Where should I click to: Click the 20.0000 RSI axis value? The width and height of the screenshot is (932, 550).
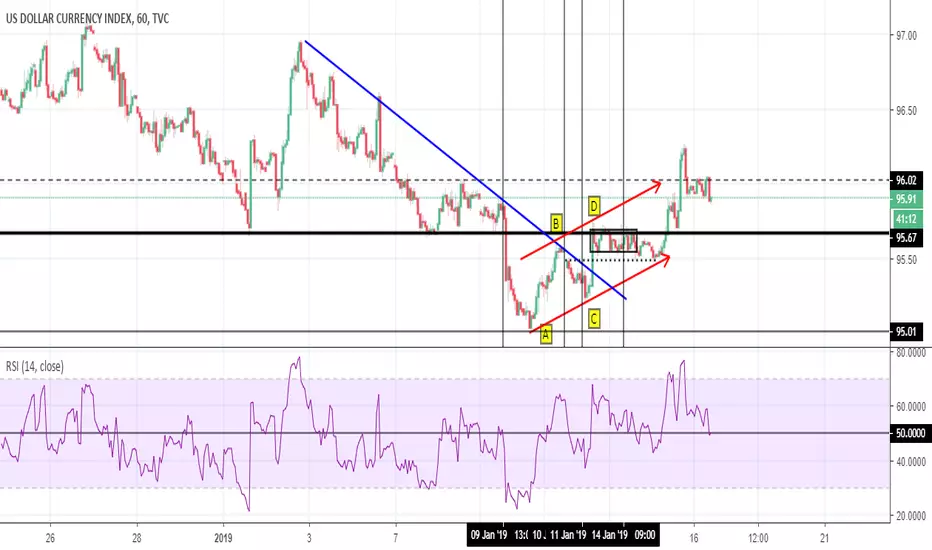point(911,516)
